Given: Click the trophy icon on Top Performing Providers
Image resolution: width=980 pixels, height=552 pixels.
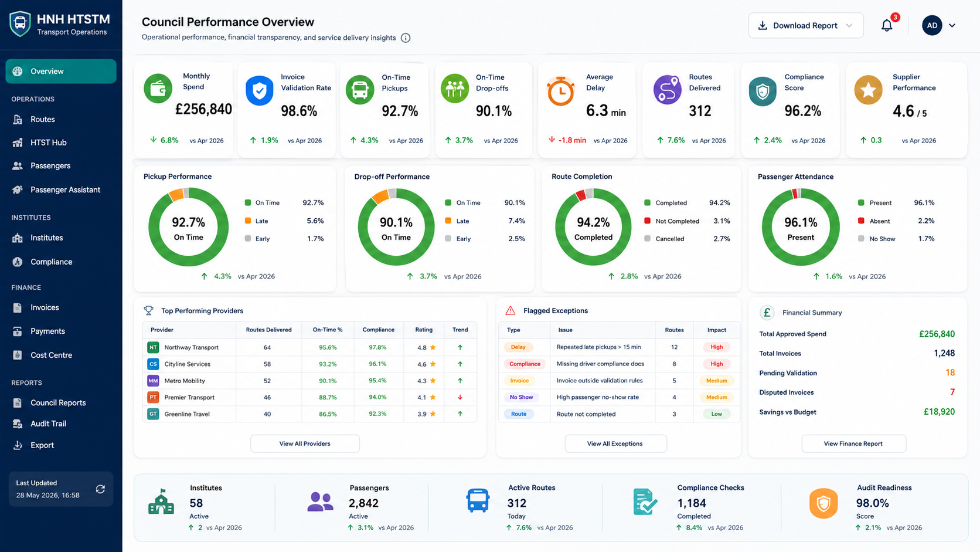Looking at the screenshot, I should click(x=149, y=311).
